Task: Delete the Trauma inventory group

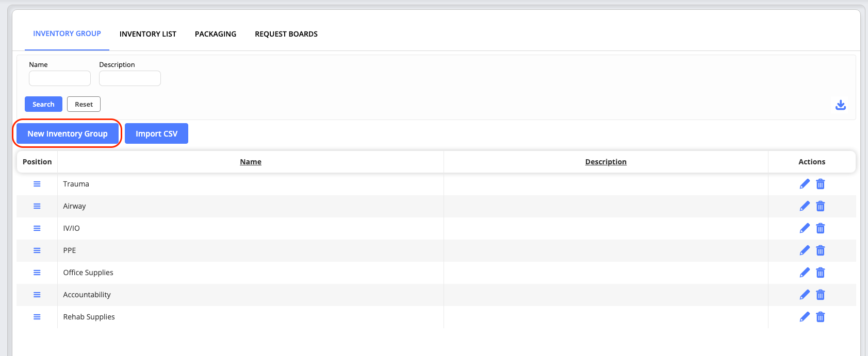Action: coord(821,184)
